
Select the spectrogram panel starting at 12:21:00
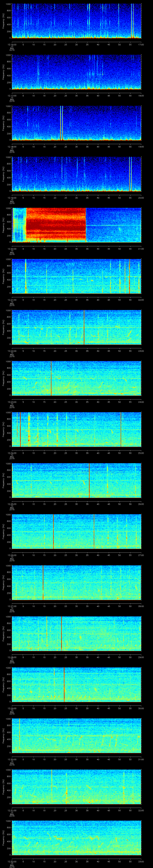(x=77, y=276)
